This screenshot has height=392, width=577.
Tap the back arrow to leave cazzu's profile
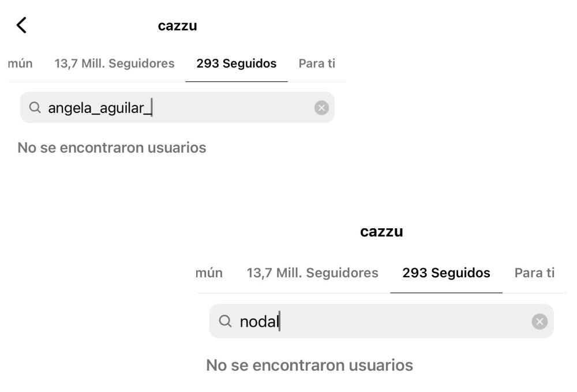pyautogui.click(x=21, y=25)
